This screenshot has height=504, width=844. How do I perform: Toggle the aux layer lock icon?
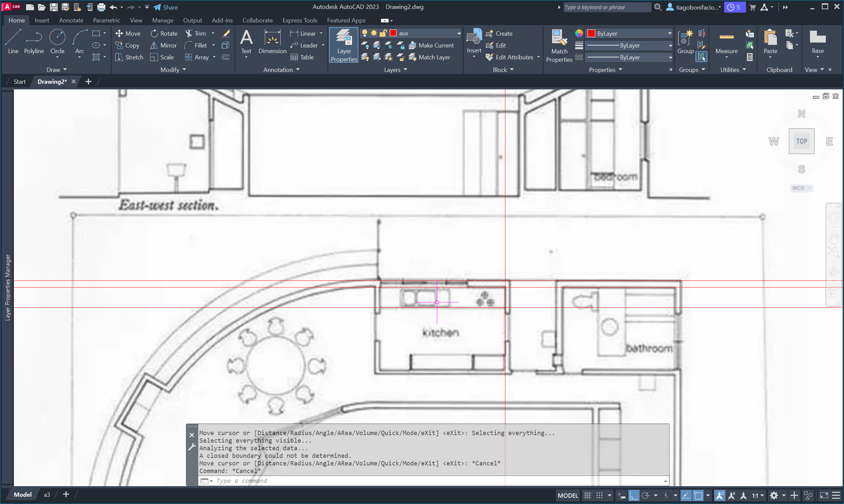(383, 33)
